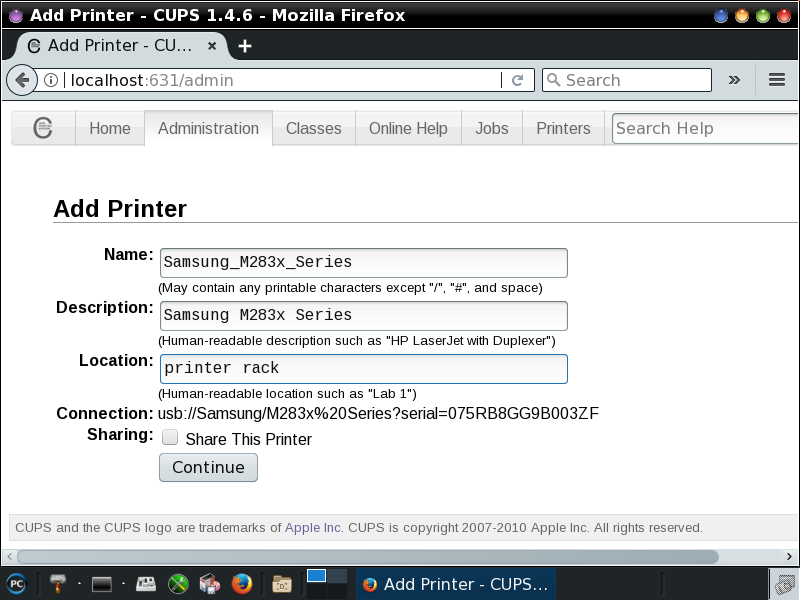Open the PC start menu in the taskbar

pos(16,583)
